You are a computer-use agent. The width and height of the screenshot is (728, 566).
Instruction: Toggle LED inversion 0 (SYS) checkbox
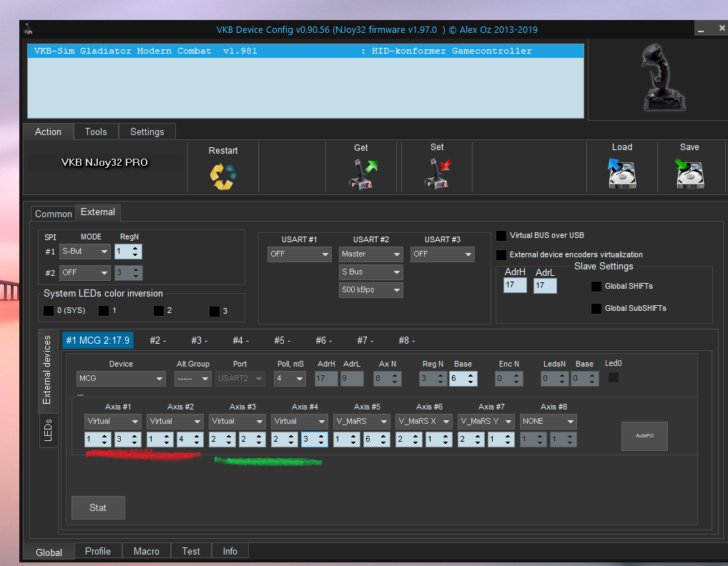(x=49, y=310)
